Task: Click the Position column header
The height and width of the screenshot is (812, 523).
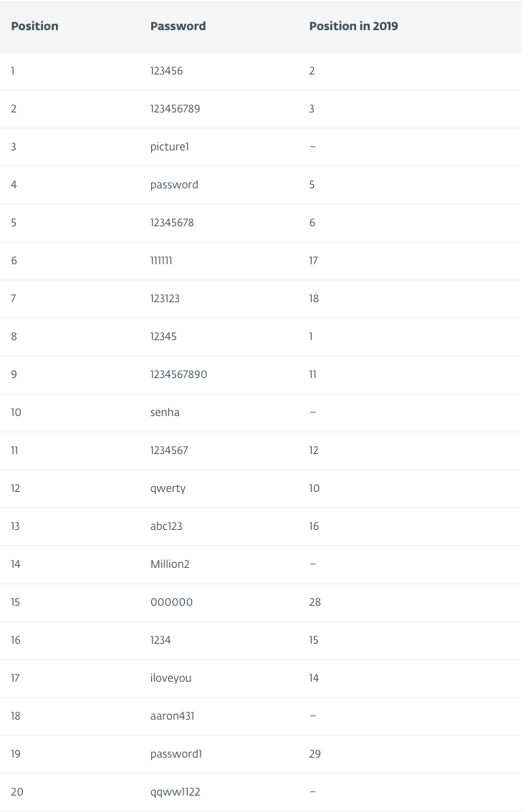Action: pyautogui.click(x=34, y=26)
